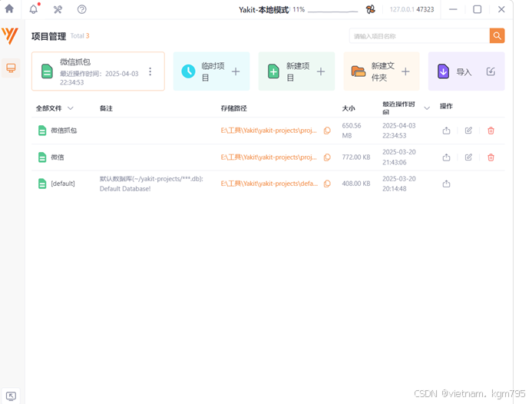The width and height of the screenshot is (532, 404).
Task: Click the 备注 column header
Action: (x=106, y=108)
